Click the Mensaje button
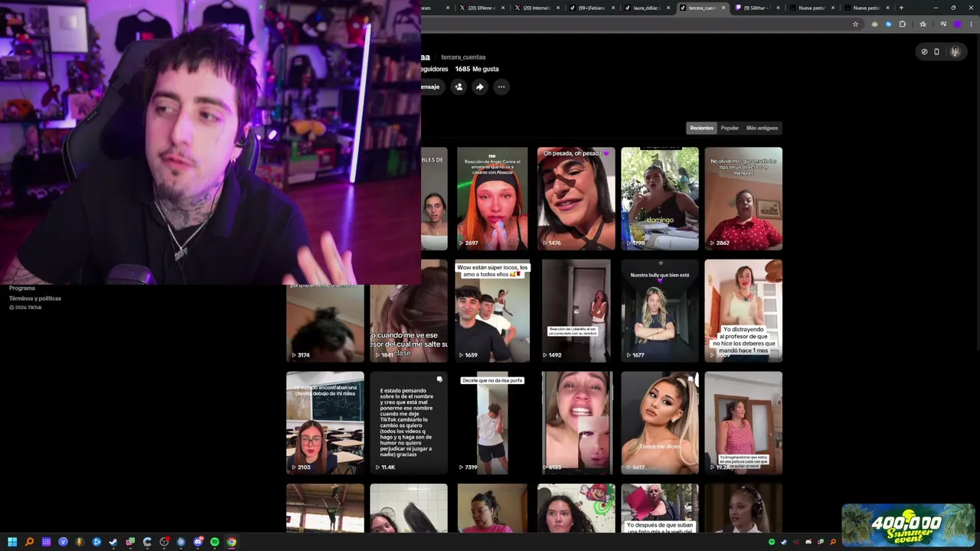Screen dimensions: 980x551 [432, 86]
